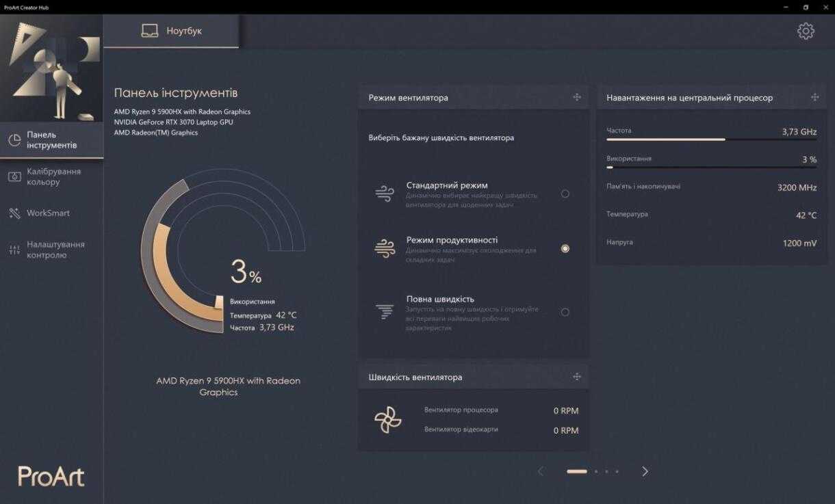Click the Повна швидкість fan mode icon
Viewport: 835px width, 504px height.
coord(385,313)
